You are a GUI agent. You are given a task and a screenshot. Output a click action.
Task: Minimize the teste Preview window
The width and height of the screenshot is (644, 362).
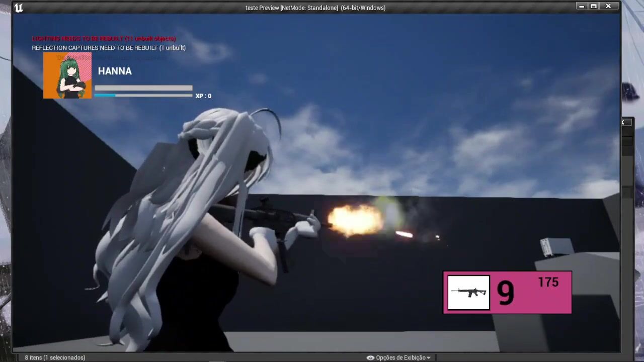coord(582,7)
